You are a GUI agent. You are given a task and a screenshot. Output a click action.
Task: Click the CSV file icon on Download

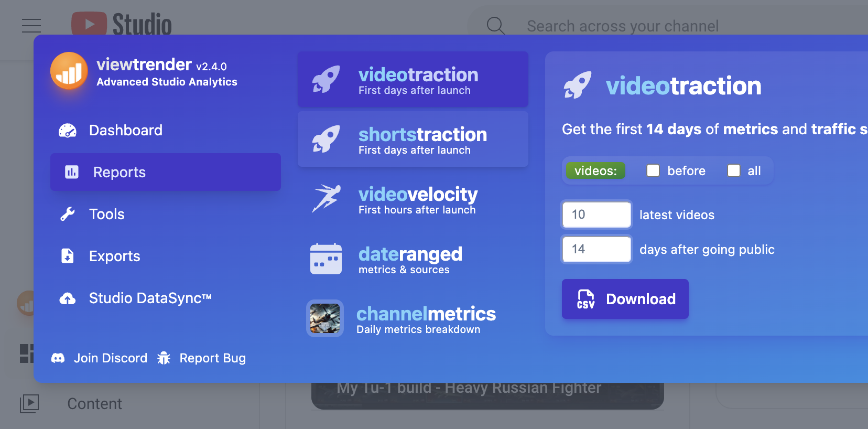(x=585, y=299)
